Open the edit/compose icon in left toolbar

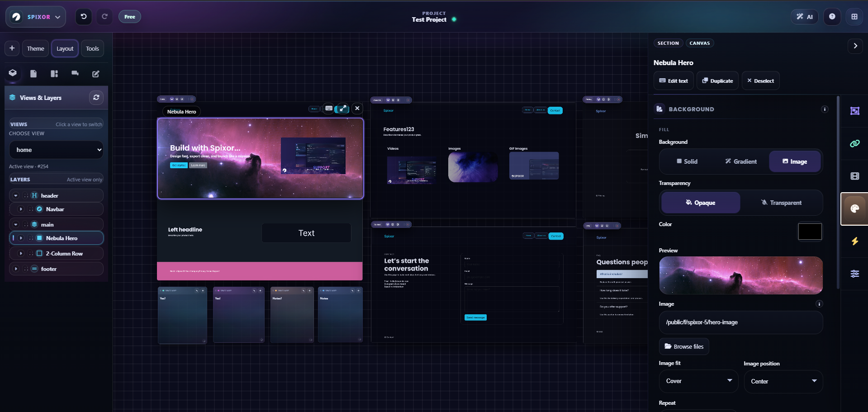95,73
